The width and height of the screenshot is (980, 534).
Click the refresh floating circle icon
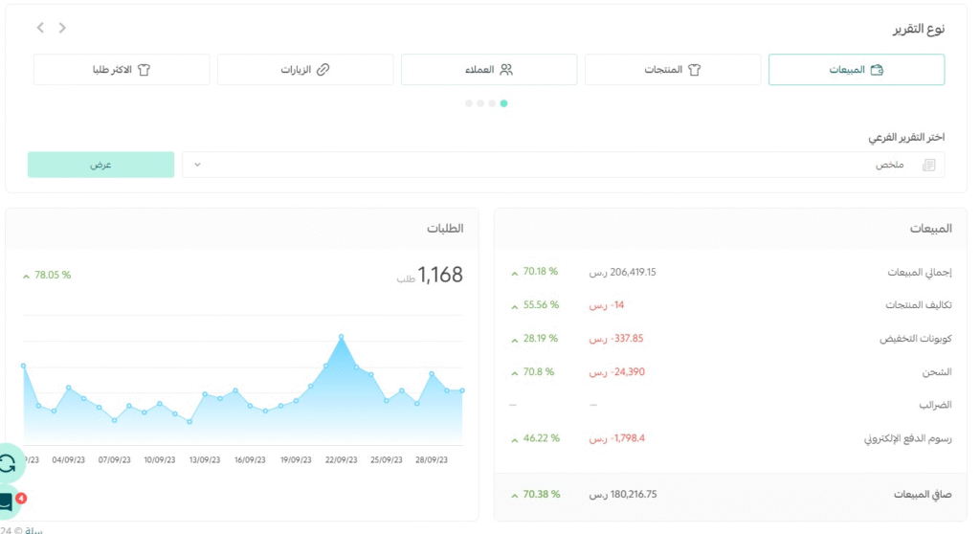(x=8, y=464)
